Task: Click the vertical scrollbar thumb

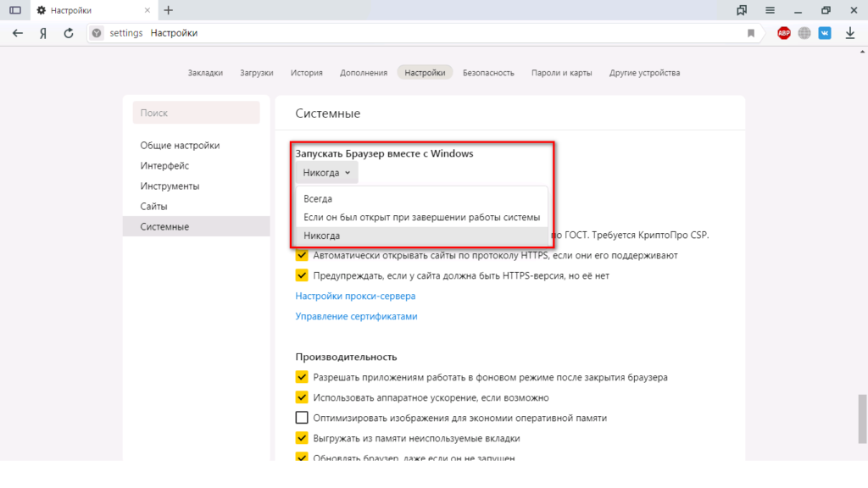Action: pyautogui.click(x=862, y=419)
